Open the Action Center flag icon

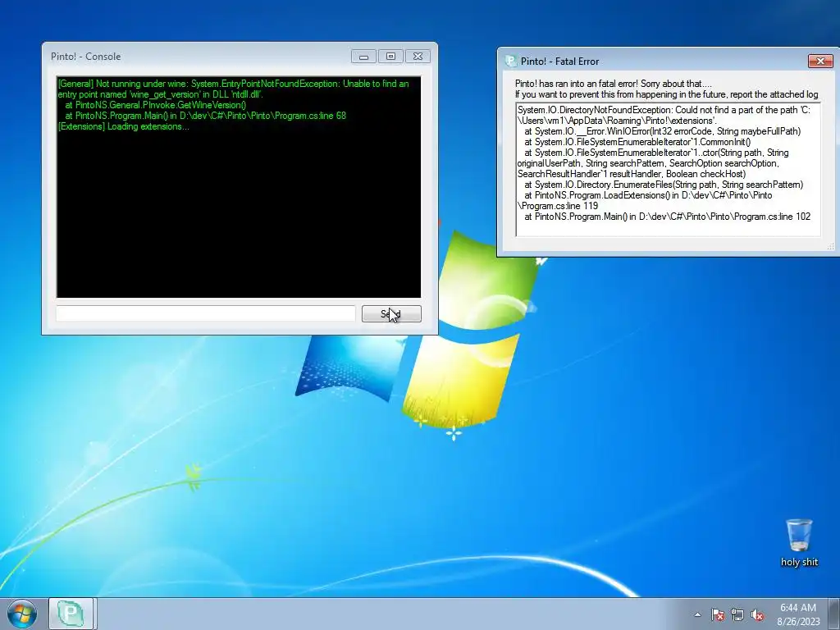[x=718, y=615]
